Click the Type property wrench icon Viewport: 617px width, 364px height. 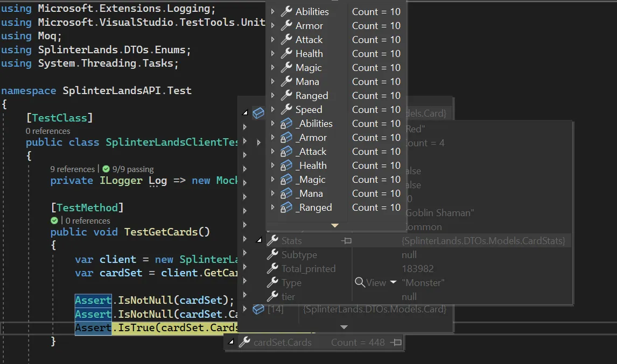point(272,282)
